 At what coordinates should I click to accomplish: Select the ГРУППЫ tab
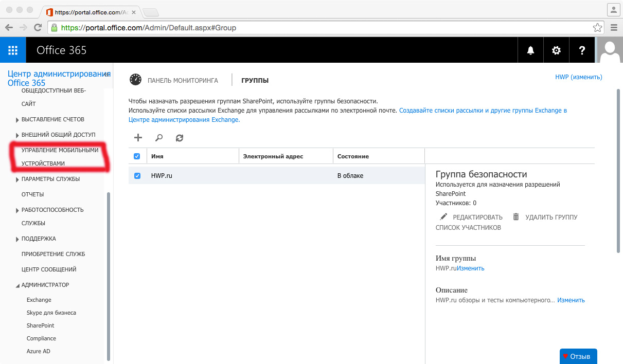tap(255, 80)
